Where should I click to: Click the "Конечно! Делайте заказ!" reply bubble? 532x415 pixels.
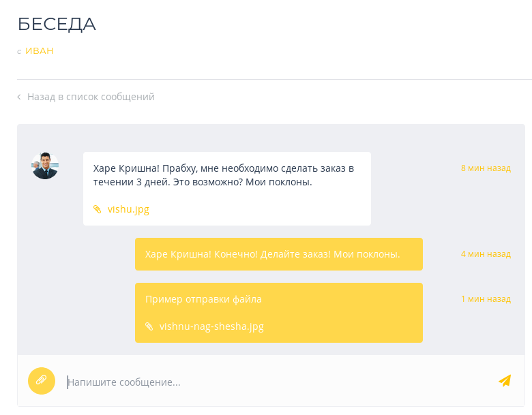(x=273, y=254)
